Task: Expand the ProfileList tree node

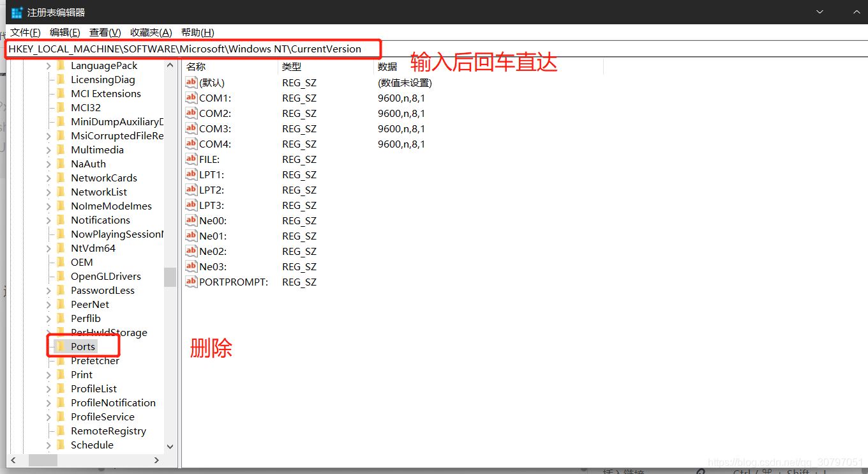Action: tap(49, 389)
